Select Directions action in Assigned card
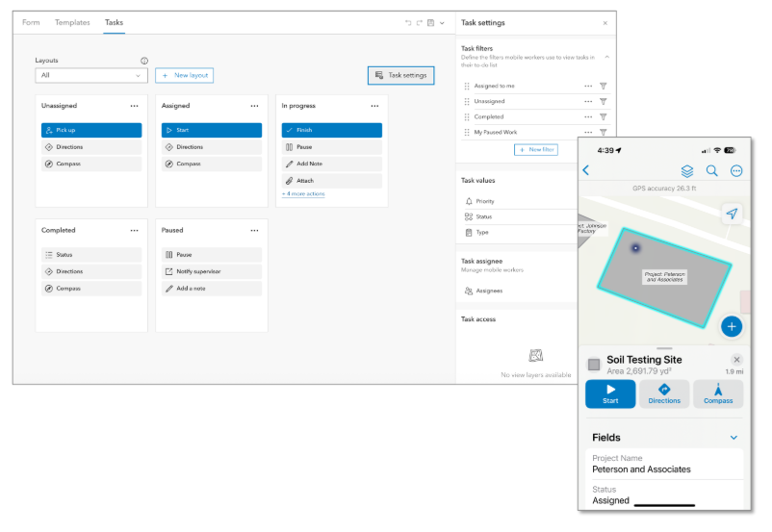The height and width of the screenshot is (532, 772). click(x=212, y=147)
